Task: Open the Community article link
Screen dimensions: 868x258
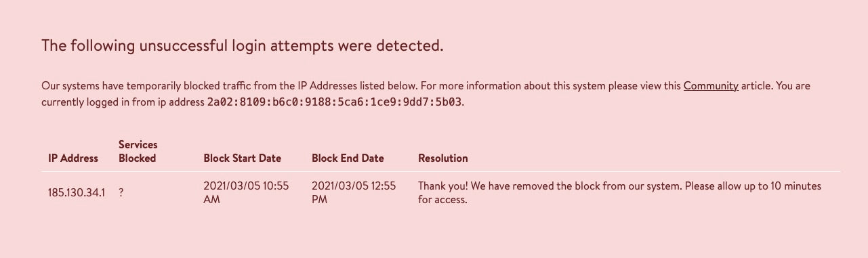Action: click(711, 86)
